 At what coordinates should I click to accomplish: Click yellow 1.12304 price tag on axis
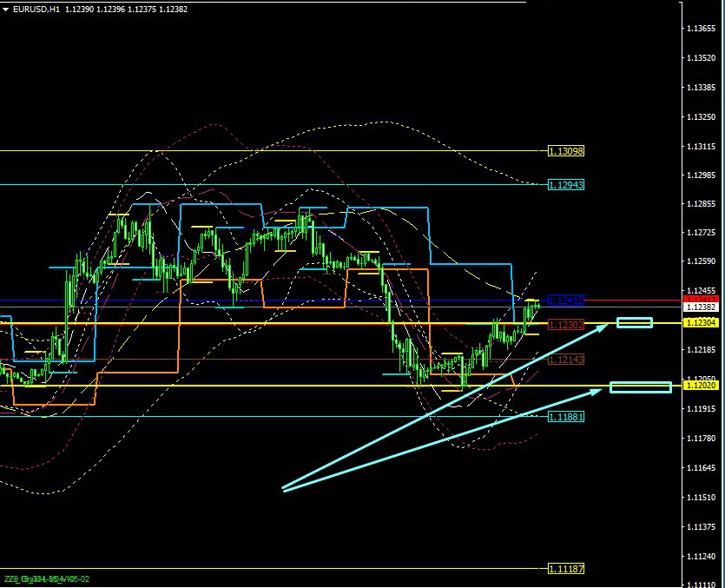pos(700,322)
